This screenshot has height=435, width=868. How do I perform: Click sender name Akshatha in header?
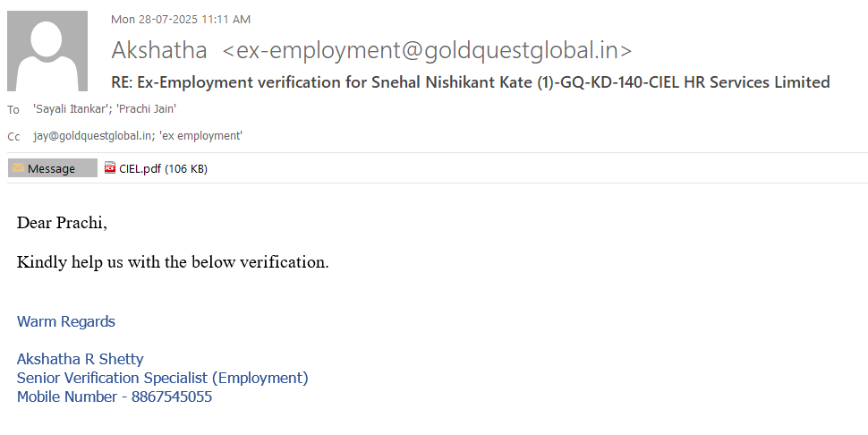(159, 50)
